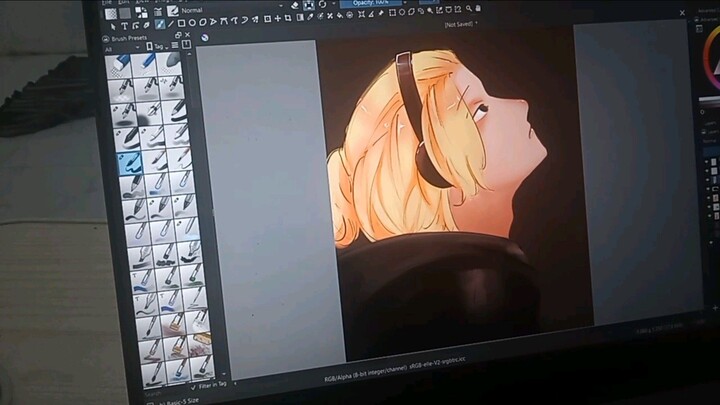
Task: Close the Brush Presets docker
Action: click(x=187, y=35)
